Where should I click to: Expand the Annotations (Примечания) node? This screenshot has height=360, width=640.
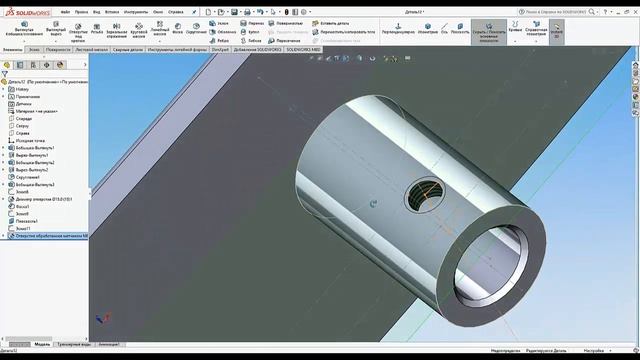pyautogui.click(x=4, y=96)
